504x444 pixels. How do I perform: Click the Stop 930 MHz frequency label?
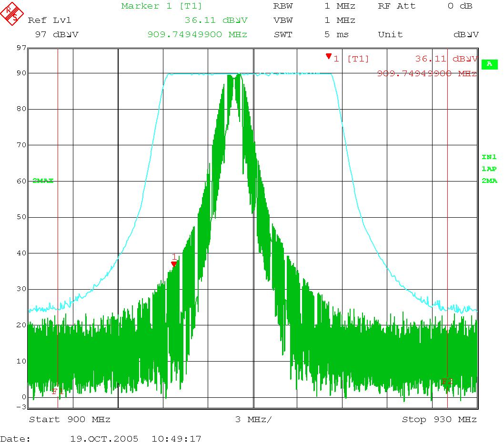439,419
